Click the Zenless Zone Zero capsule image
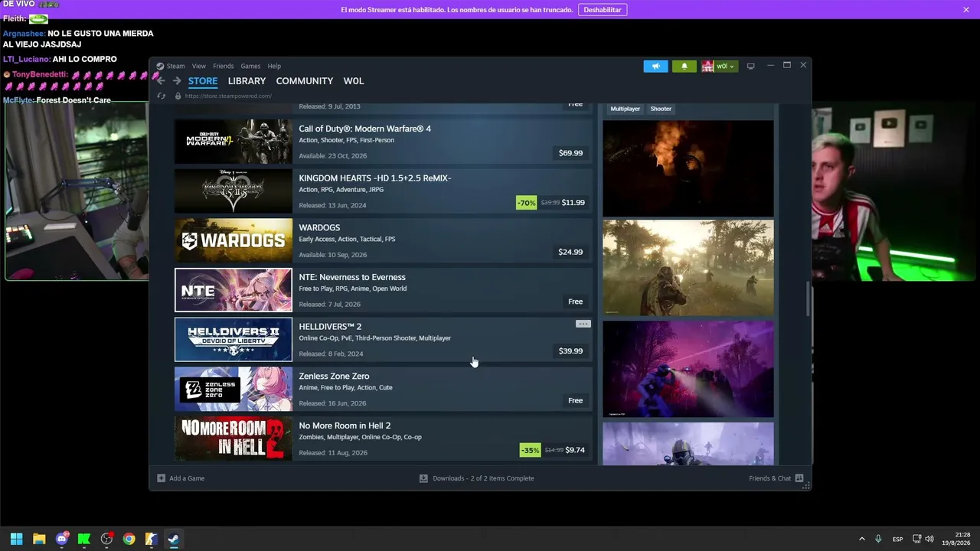 234,389
